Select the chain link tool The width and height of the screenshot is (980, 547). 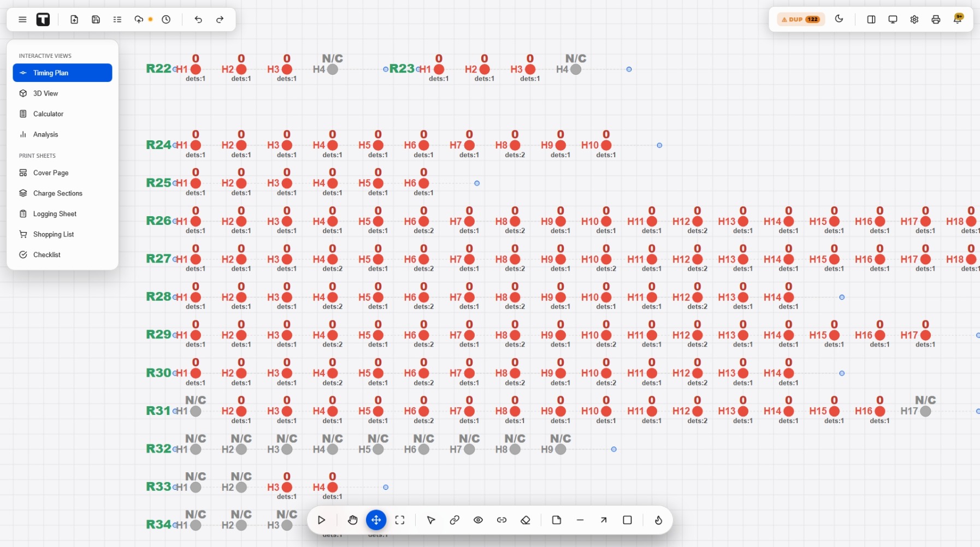454,520
